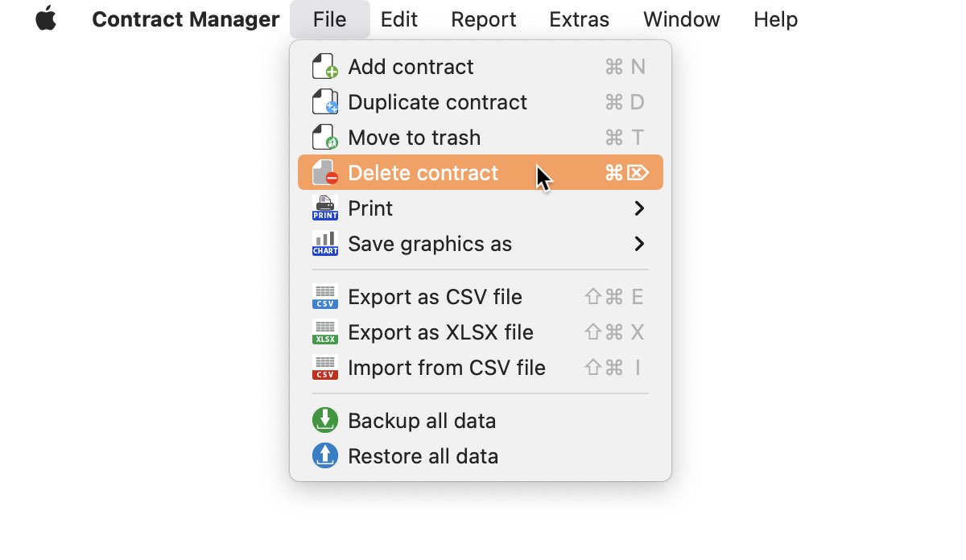Click the blue CSV export icon
Viewport: 966px width, 560px height.
325,297
